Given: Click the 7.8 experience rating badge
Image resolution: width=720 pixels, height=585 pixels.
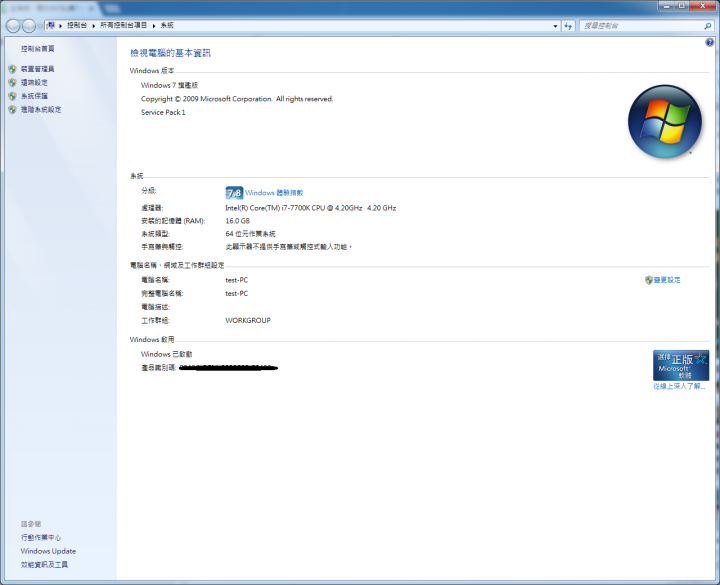Looking at the screenshot, I should pos(234,193).
